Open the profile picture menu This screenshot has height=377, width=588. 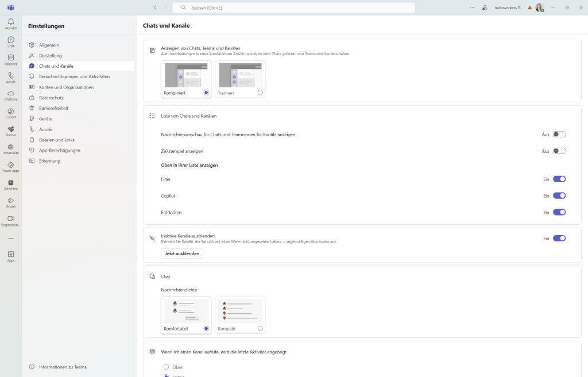pos(540,7)
